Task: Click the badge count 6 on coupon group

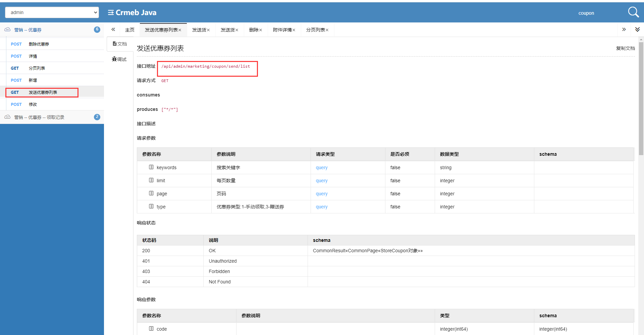Action: tap(97, 29)
